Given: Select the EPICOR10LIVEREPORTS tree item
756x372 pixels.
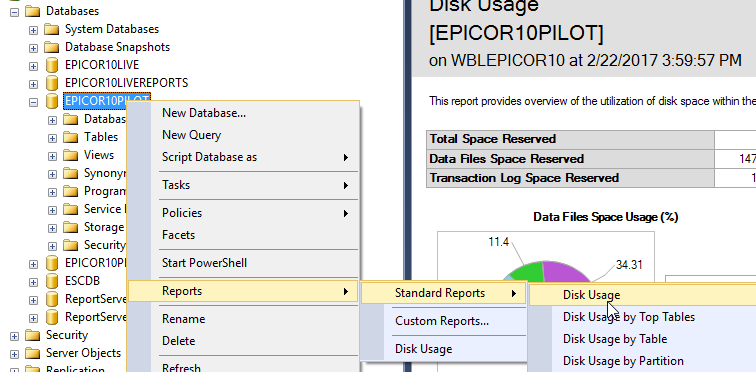Looking at the screenshot, I should pyautogui.click(x=126, y=83).
